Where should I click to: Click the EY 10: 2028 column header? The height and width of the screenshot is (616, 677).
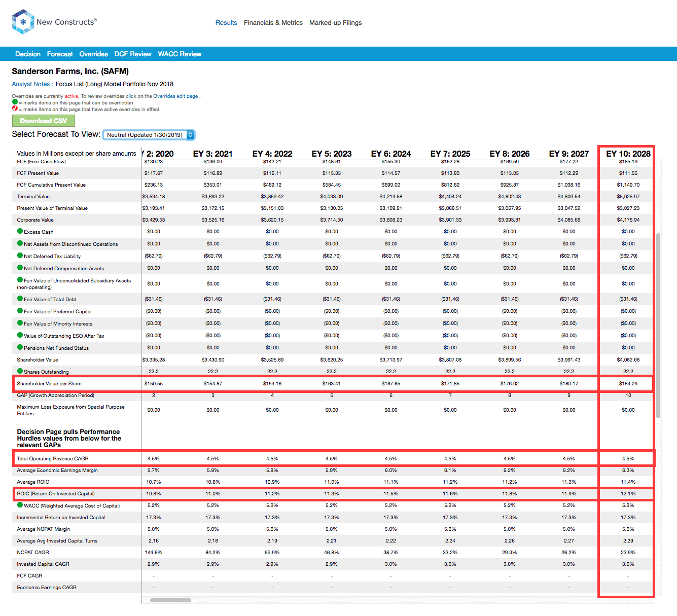point(628,154)
